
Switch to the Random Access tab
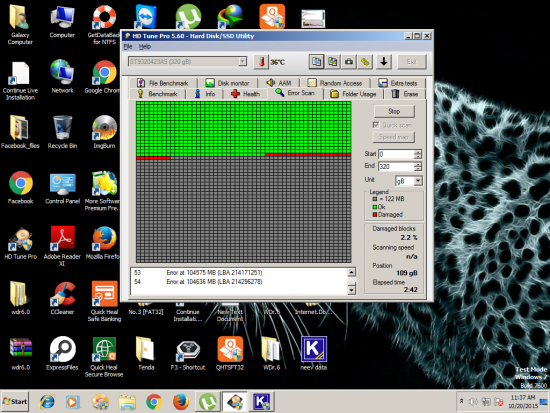[335, 83]
